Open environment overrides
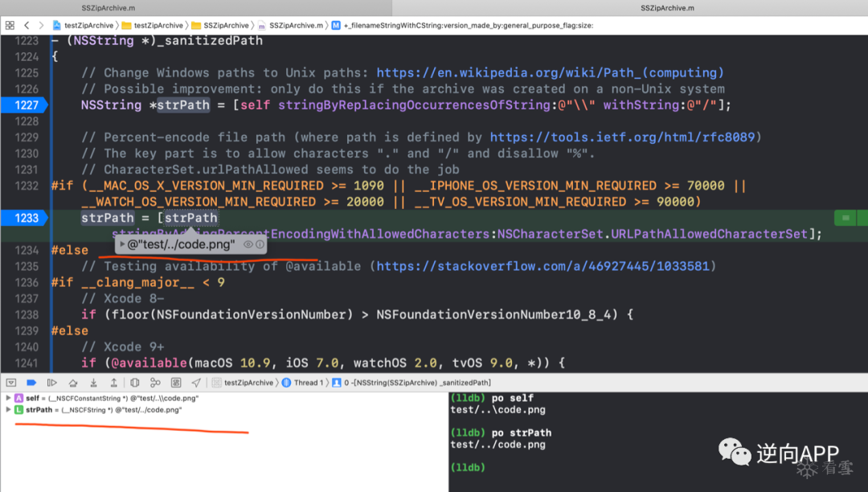Screen dimensions: 868x492 point(176,383)
